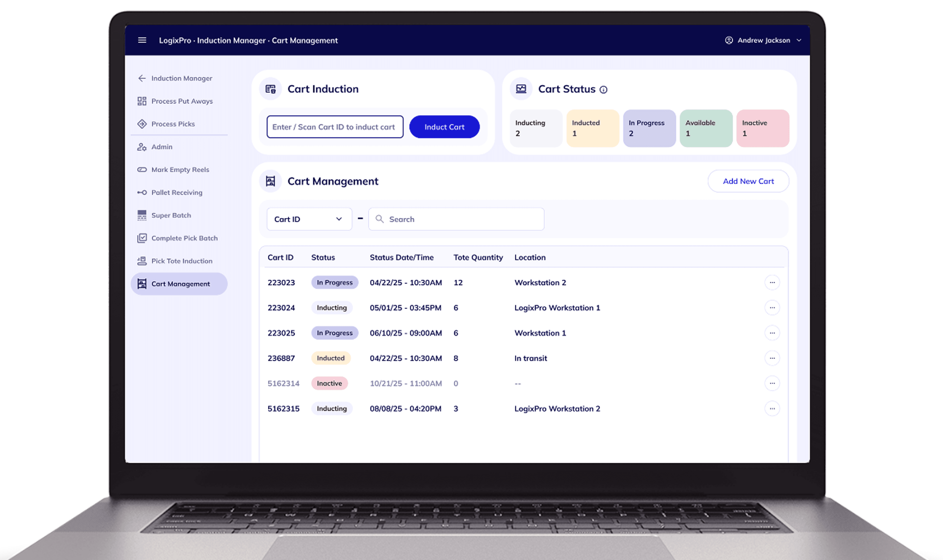Screen dimensions: 943x560
Task: Open Super Batch menu item
Action: (179, 215)
